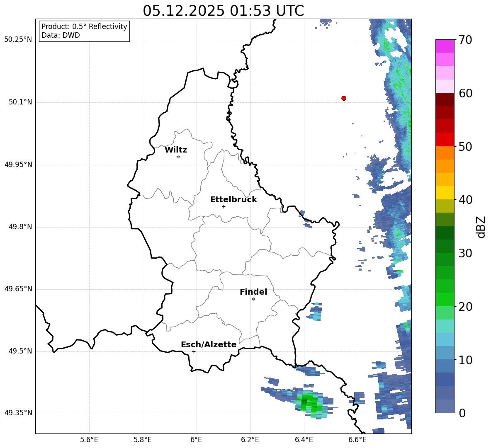Click the 5.8°E longitude label
The width and height of the screenshot is (491, 448).
(x=143, y=440)
